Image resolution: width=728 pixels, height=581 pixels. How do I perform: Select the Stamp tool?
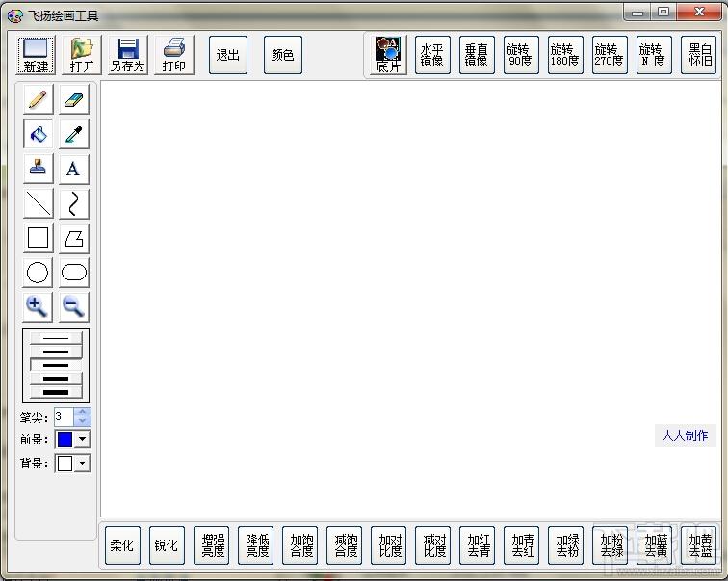(x=38, y=169)
